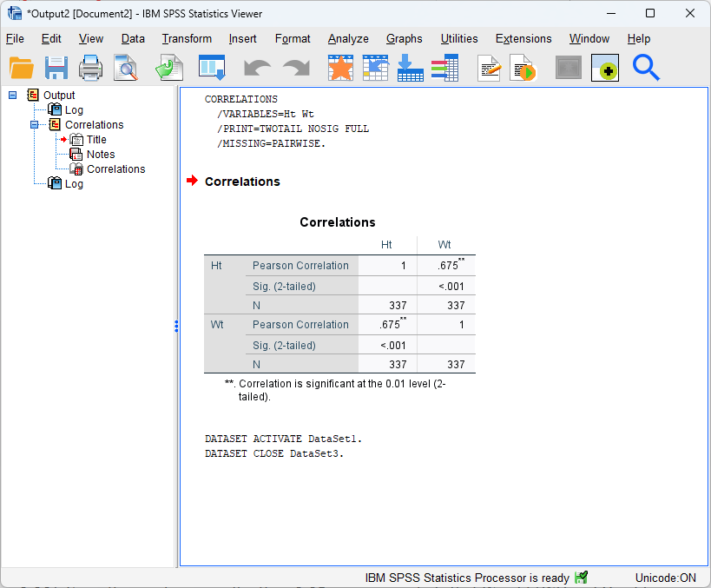Save the output with the diskette icon
Viewport: 711px width, 588px height.
point(56,68)
